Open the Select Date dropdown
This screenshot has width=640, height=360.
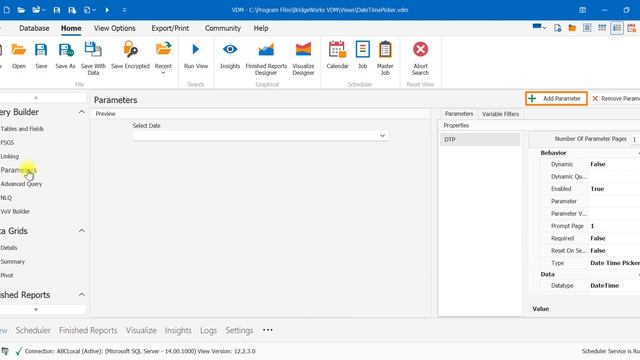click(x=382, y=136)
